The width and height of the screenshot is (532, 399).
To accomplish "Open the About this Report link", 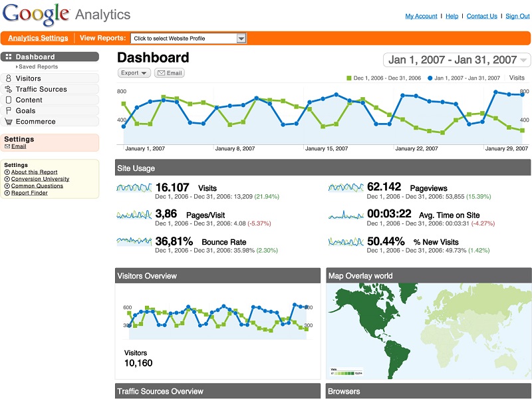I will 35,172.
